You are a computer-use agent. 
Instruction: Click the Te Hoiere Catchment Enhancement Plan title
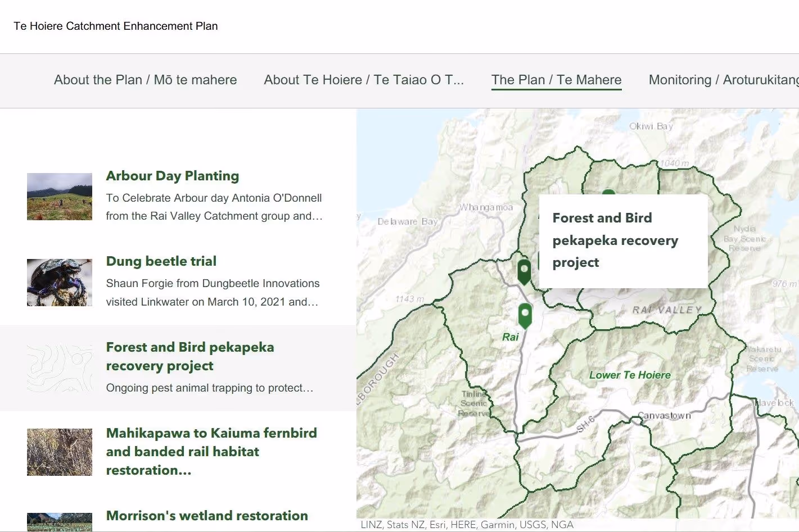(116, 26)
